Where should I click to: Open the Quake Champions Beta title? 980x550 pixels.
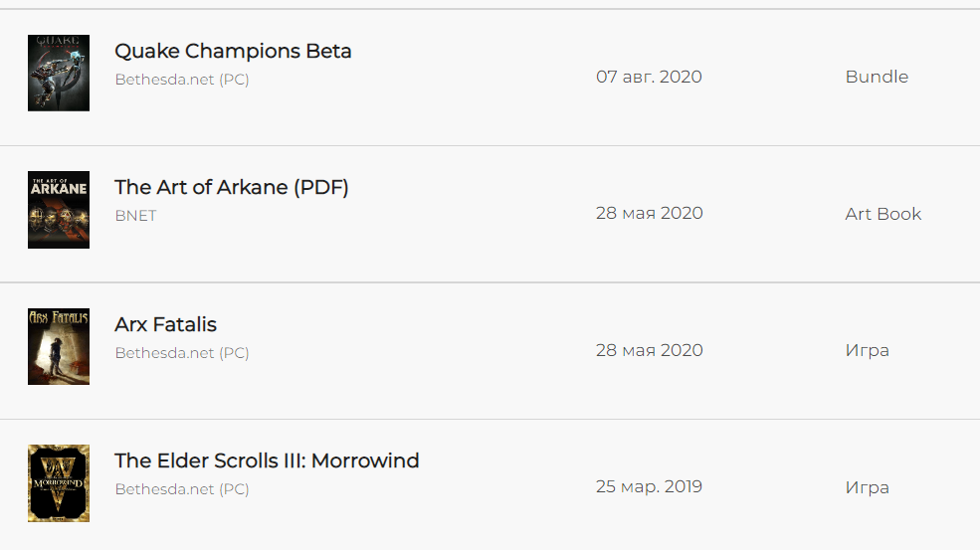pyautogui.click(x=233, y=51)
